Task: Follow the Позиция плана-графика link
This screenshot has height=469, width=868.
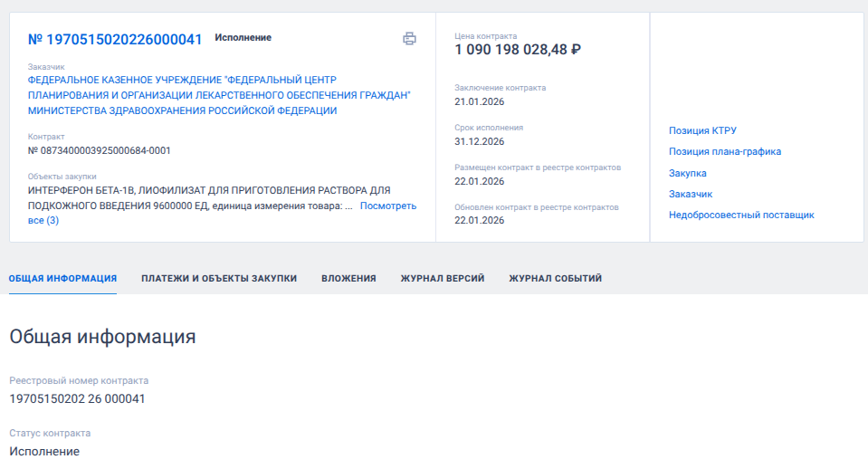Action: 724,151
